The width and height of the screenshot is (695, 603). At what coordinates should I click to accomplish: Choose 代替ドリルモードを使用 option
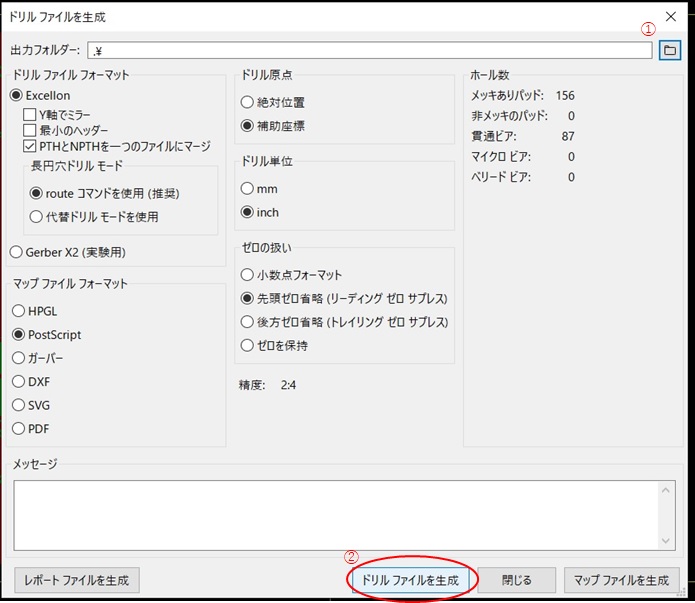(x=37, y=216)
